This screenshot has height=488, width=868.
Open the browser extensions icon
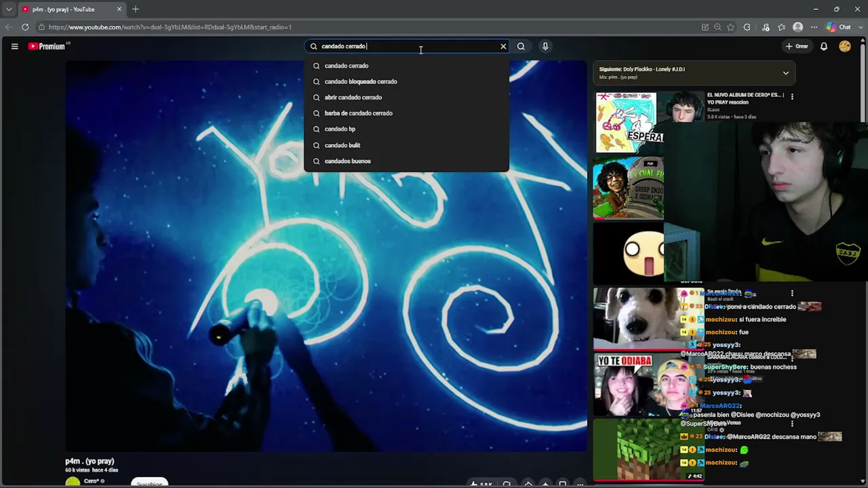[x=747, y=27]
